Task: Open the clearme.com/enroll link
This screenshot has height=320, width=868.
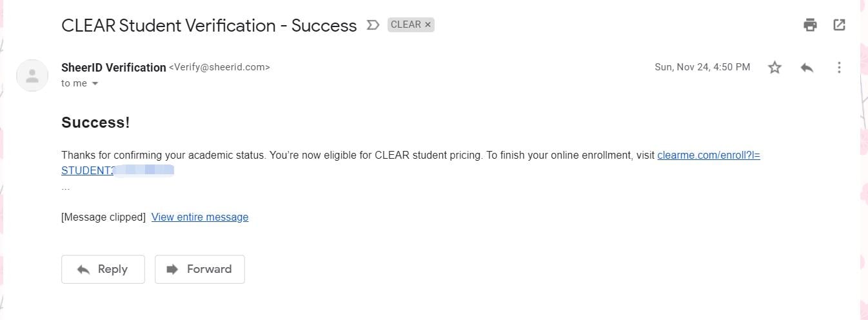Action: (709, 155)
